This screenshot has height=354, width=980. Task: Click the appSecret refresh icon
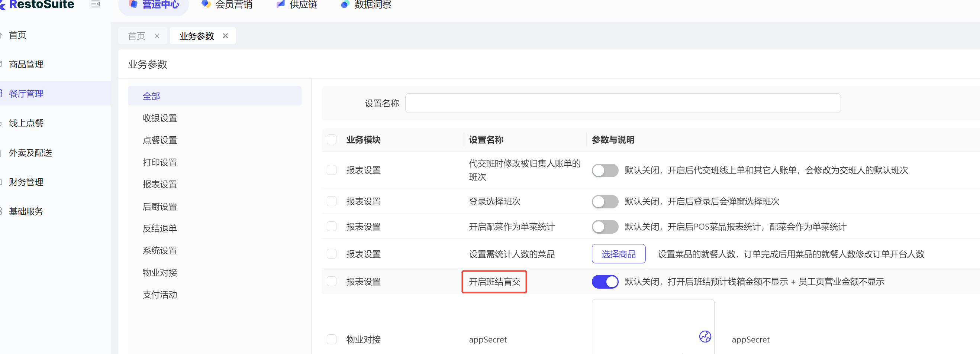(x=705, y=337)
